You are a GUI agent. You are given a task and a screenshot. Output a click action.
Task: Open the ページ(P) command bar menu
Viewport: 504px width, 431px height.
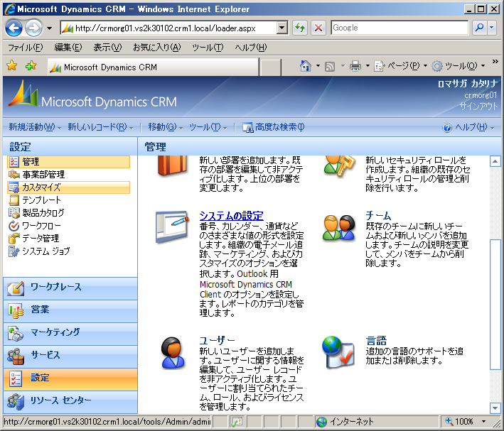400,66
